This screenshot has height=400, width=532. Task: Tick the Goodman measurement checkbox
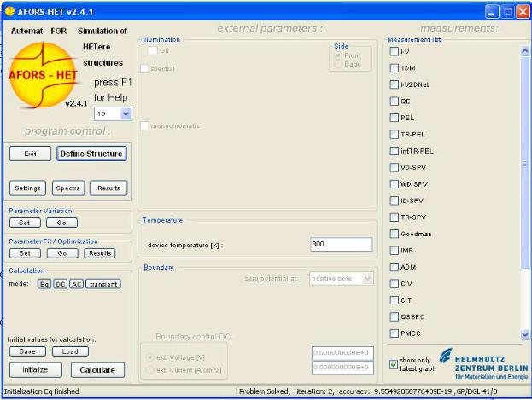pos(394,234)
